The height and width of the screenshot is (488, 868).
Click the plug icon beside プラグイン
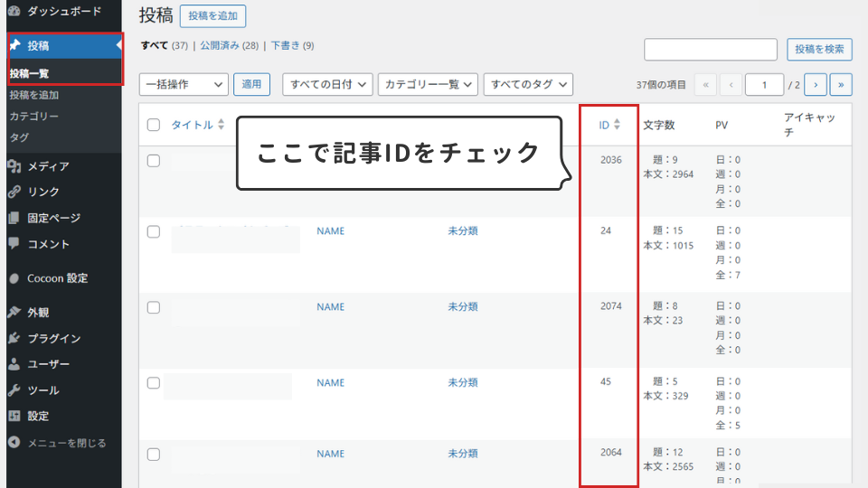click(14, 338)
